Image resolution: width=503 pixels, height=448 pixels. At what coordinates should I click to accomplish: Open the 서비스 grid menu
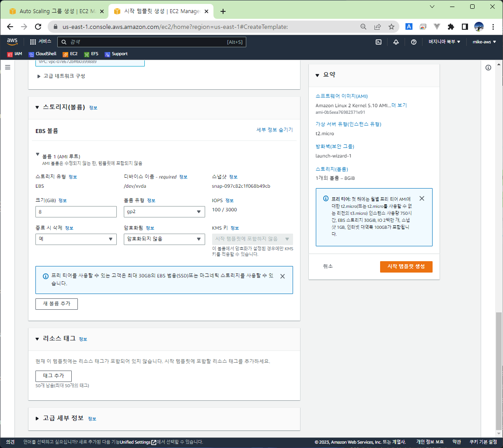pos(40,42)
